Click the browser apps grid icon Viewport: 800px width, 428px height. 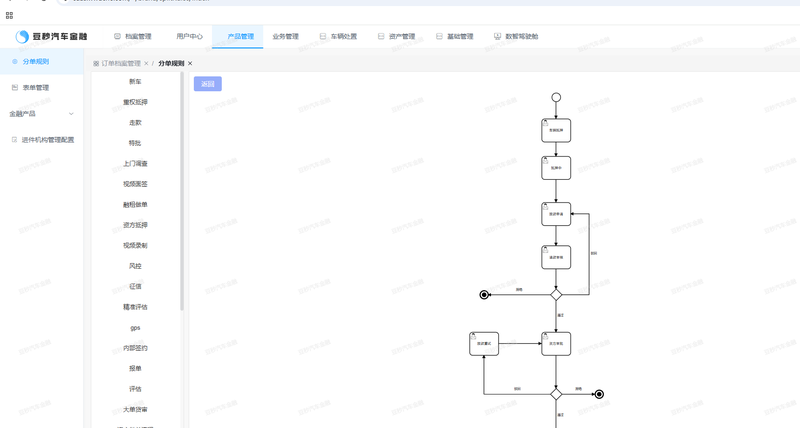pos(10,15)
